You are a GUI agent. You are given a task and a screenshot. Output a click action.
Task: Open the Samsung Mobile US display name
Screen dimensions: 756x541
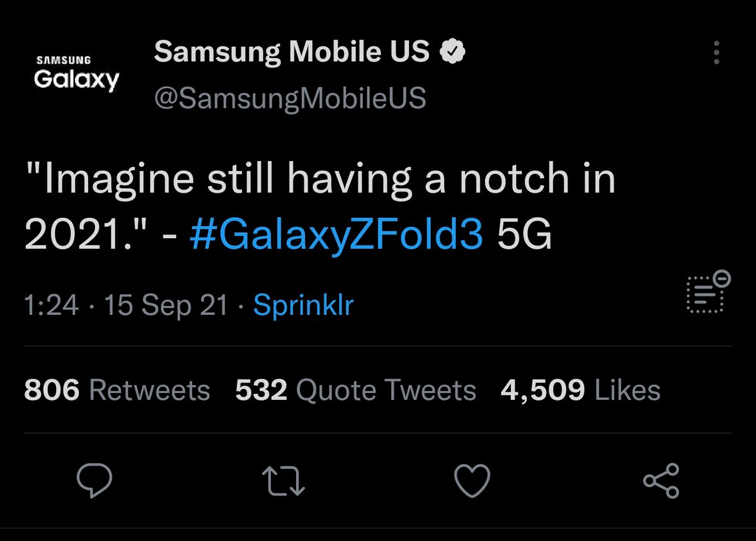tap(291, 53)
